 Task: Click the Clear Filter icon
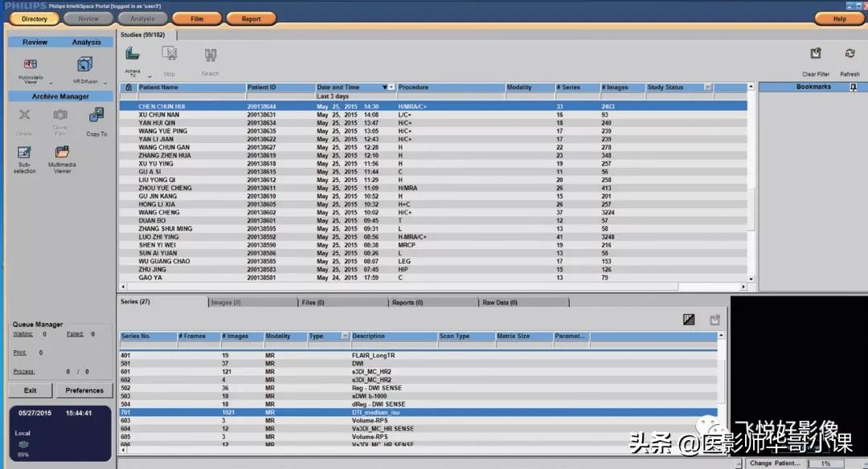point(815,55)
